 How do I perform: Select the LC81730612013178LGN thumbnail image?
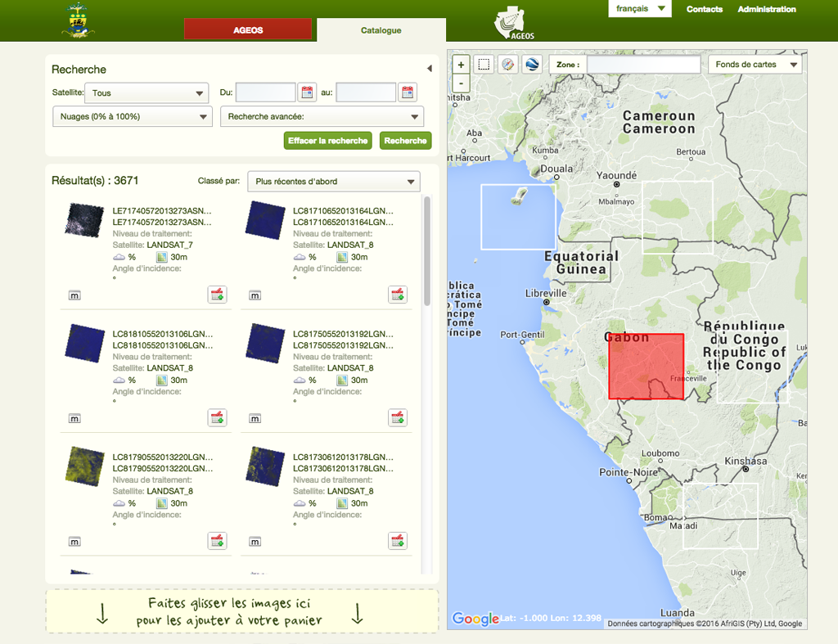tap(265, 466)
